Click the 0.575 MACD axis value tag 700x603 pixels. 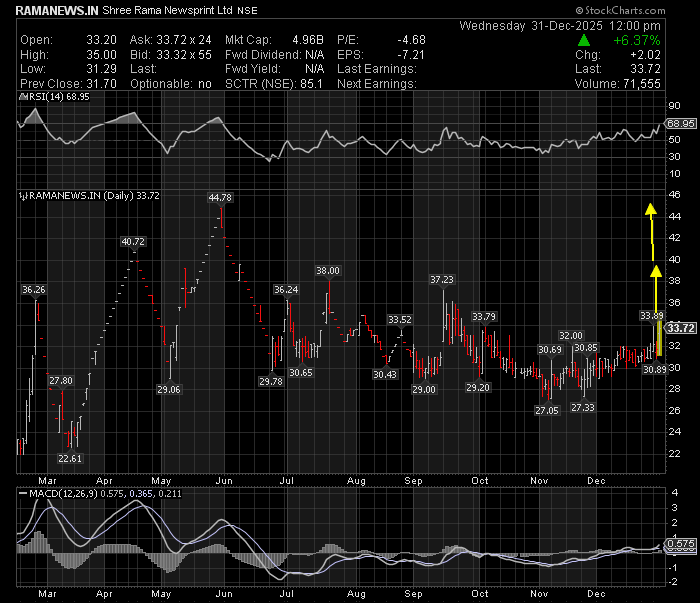[681, 544]
